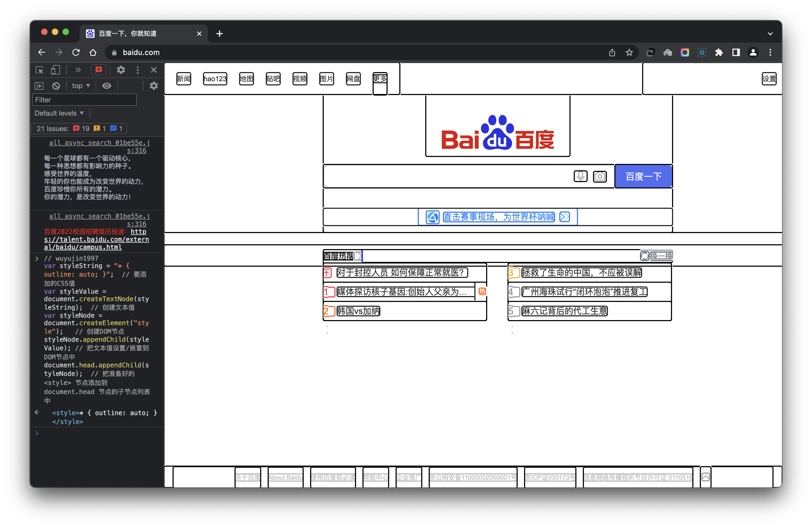Open the 新闻 nav link
The height and width of the screenshot is (527, 812).
click(x=184, y=79)
